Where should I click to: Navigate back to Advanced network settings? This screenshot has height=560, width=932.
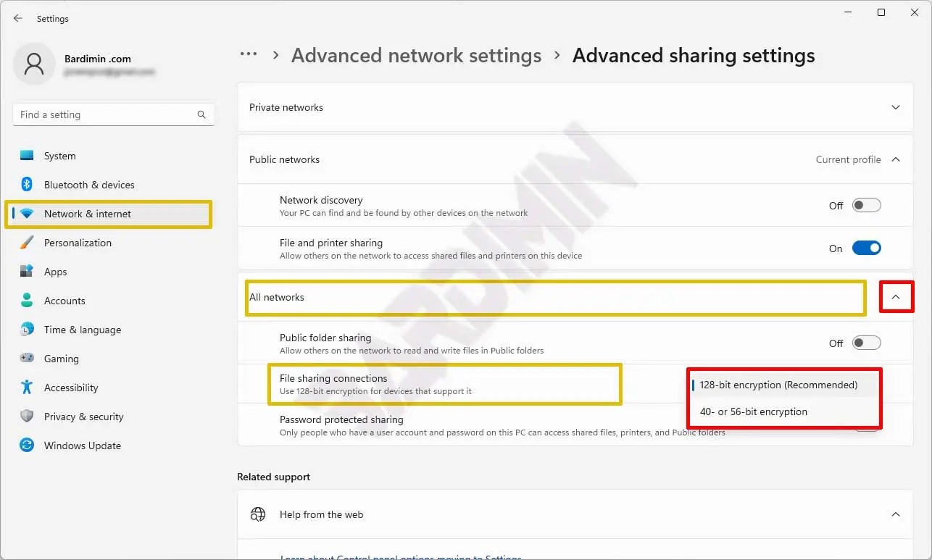[x=416, y=56]
